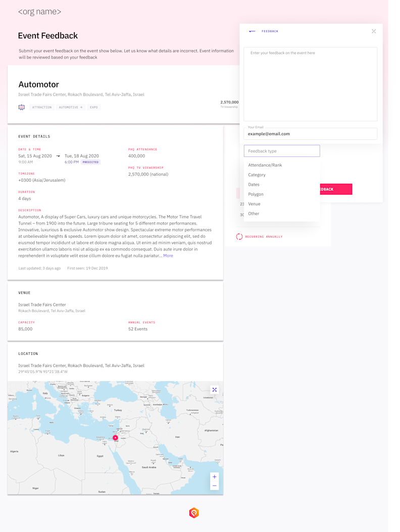Image resolution: width=400 pixels, height=532 pixels.
Task: Click the Israel Trade Fairs Center venue name
Action: coord(42,305)
